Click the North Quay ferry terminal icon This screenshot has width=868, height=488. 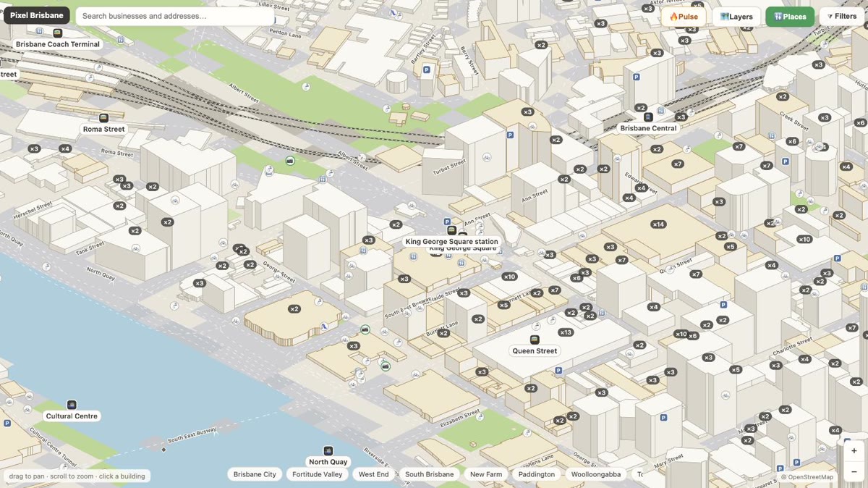328,450
